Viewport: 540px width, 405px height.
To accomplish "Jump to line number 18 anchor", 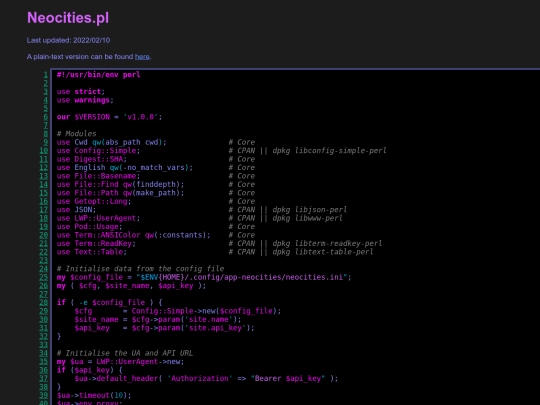I will [x=44, y=218].
